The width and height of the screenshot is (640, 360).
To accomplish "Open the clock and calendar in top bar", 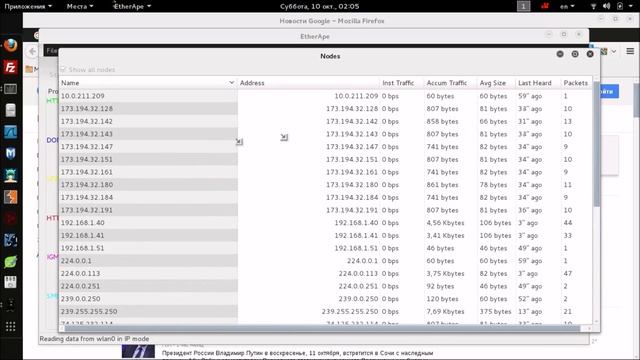I will coord(320,6).
